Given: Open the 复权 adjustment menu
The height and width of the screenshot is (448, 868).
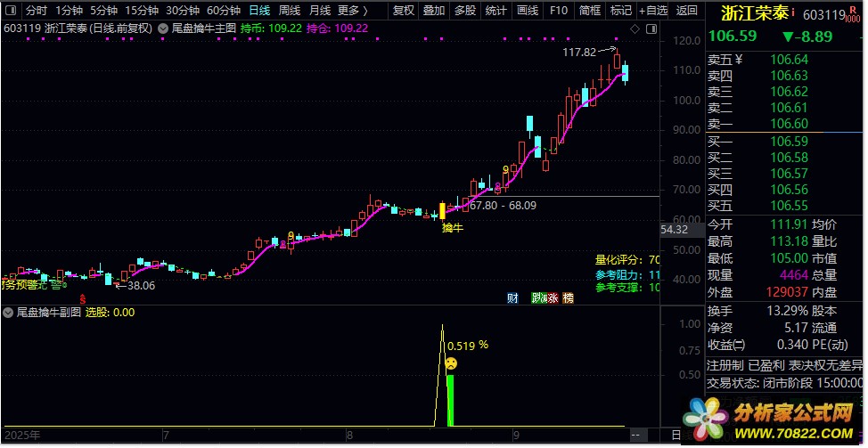Looking at the screenshot, I should point(404,10).
